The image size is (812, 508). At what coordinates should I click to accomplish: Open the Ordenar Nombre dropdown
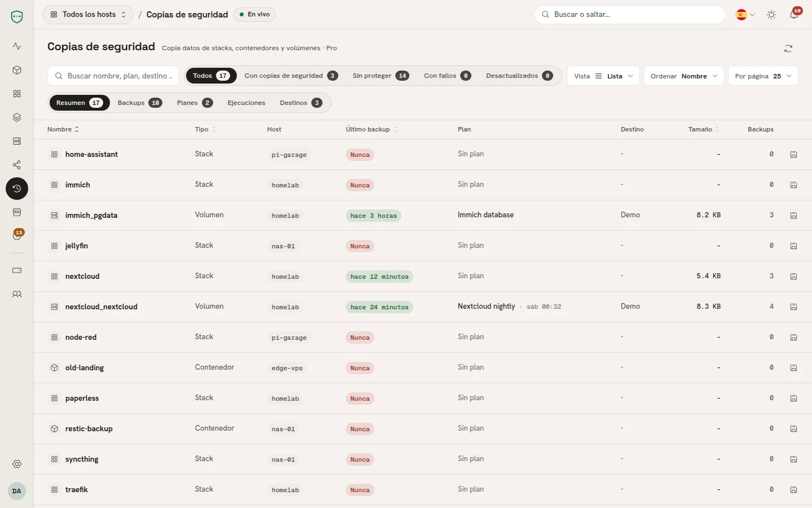[684, 76]
